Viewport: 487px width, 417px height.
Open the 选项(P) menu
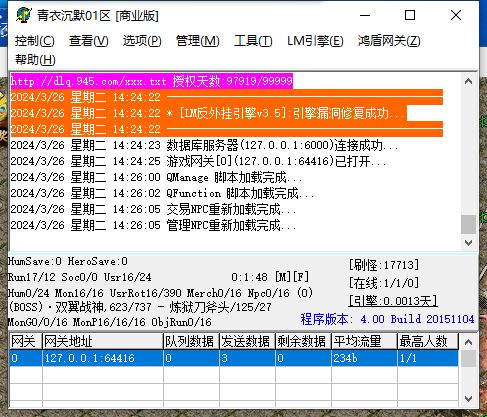[142, 41]
